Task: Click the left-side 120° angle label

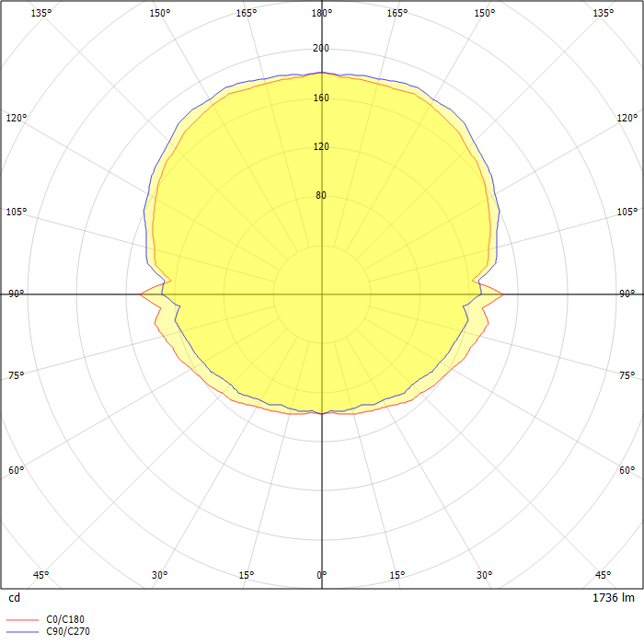Action: click(x=17, y=118)
